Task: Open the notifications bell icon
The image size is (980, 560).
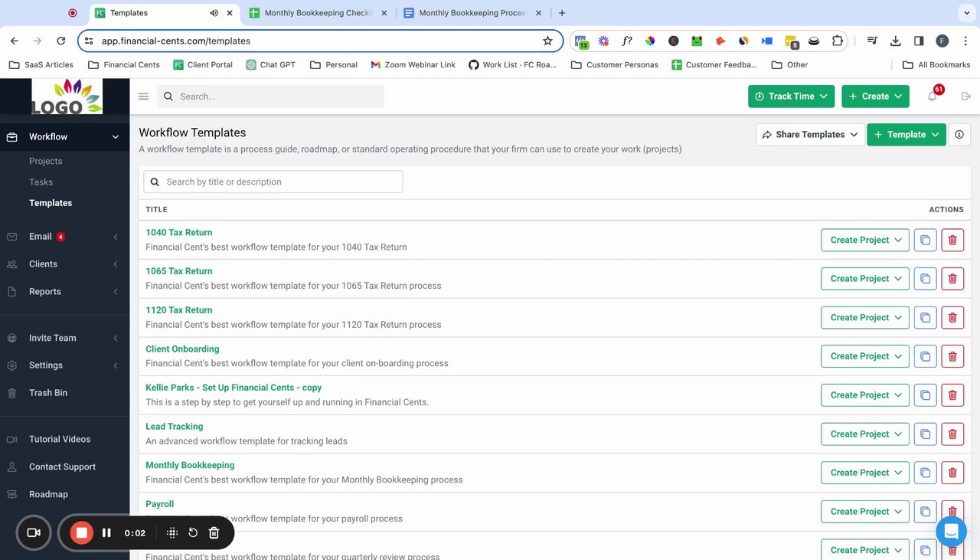Action: (932, 97)
